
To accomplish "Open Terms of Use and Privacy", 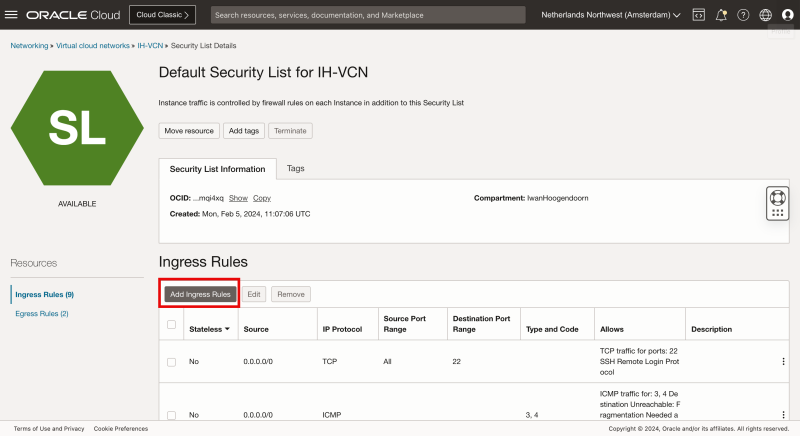I will [x=49, y=429].
